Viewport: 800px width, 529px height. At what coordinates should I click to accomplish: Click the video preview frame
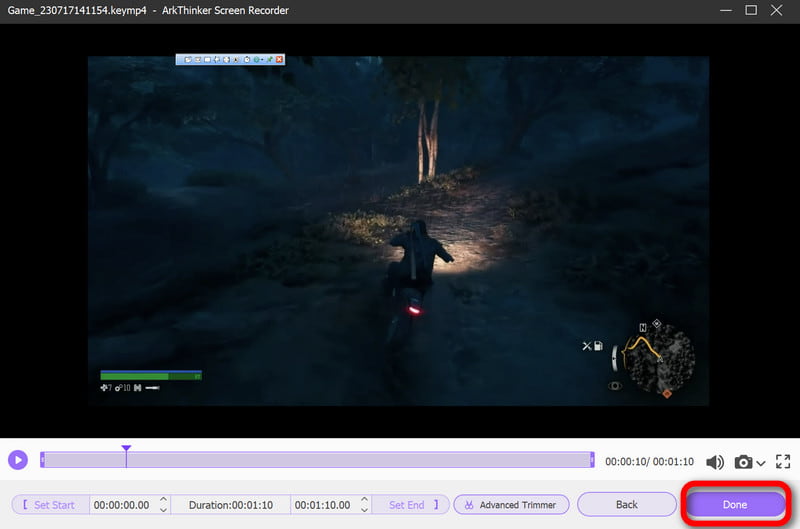point(398,231)
